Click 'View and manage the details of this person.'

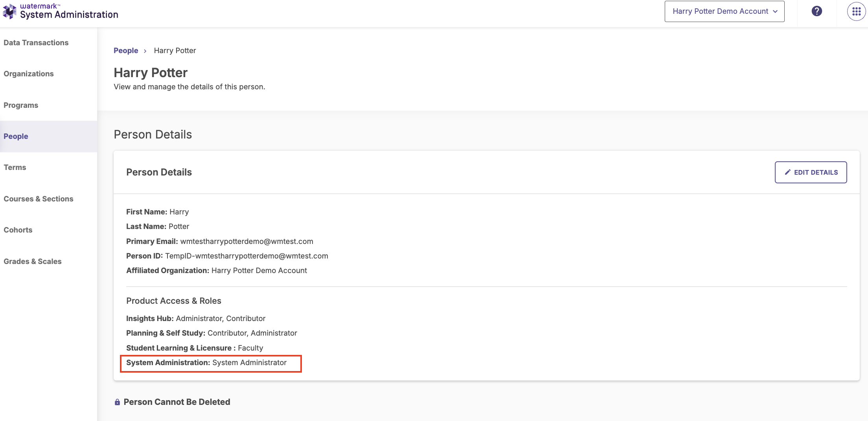coord(189,87)
